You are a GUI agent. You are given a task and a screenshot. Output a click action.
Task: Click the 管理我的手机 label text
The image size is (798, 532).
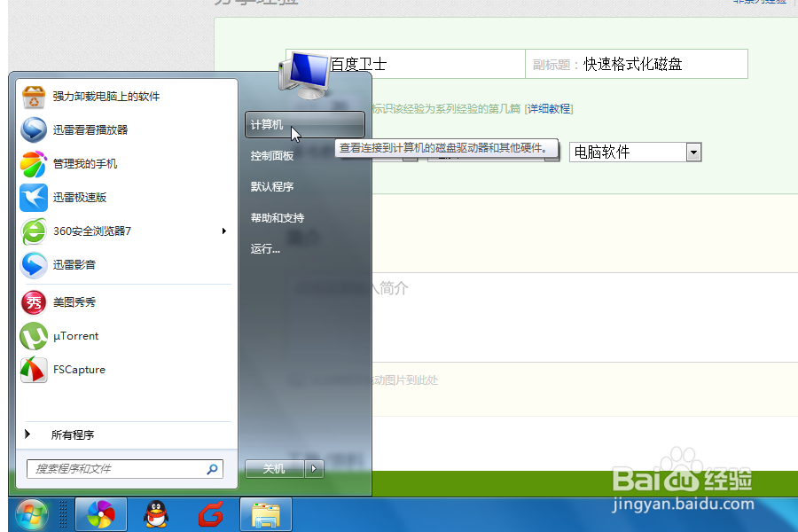click(x=85, y=164)
